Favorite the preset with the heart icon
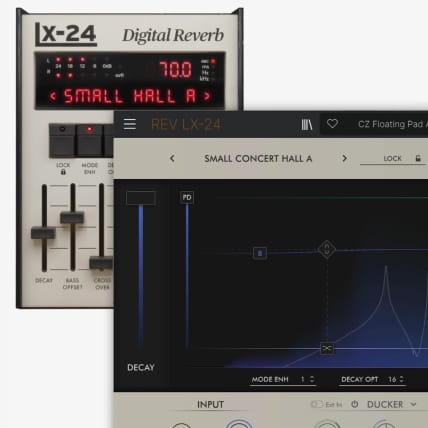 click(x=332, y=124)
